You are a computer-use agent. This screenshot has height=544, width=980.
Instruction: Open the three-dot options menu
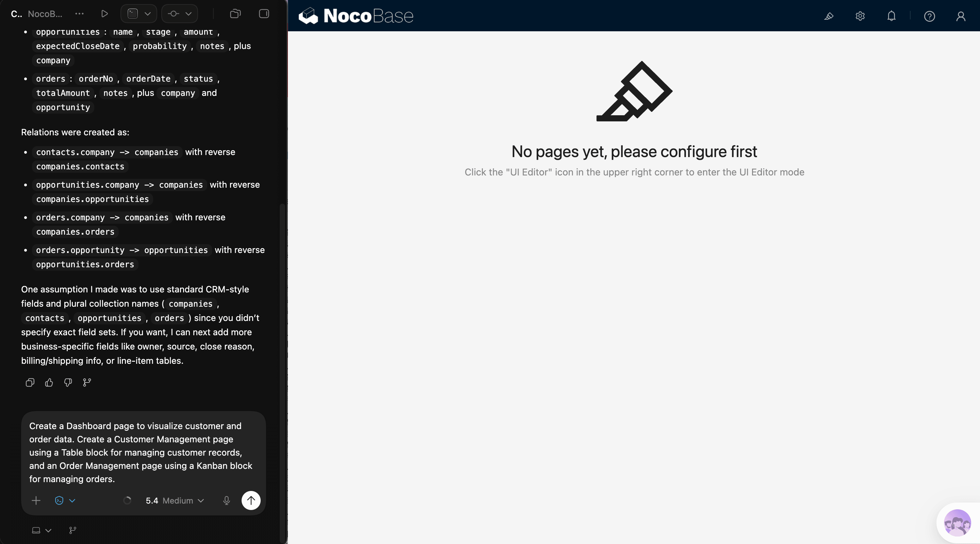click(79, 14)
